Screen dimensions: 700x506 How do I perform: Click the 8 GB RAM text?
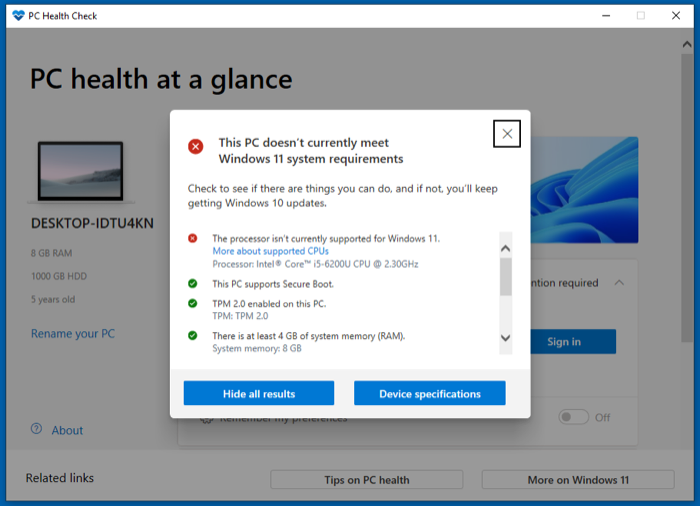click(x=51, y=253)
